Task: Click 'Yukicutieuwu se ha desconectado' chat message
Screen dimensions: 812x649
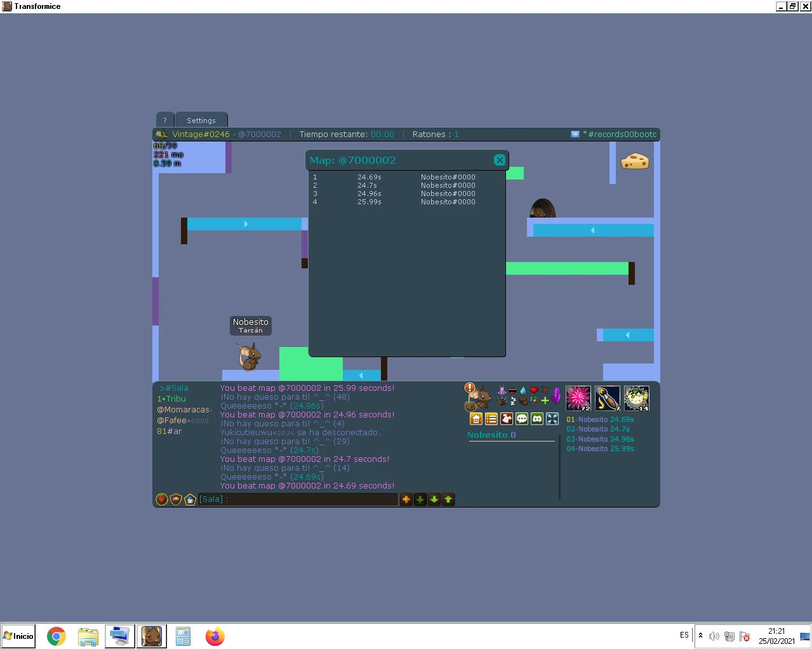Action: [x=300, y=433]
